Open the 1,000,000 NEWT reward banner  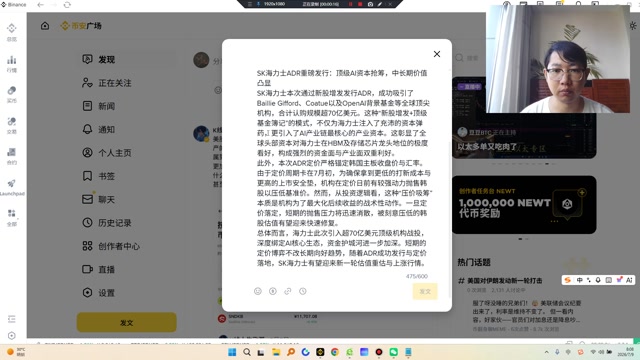(524, 204)
